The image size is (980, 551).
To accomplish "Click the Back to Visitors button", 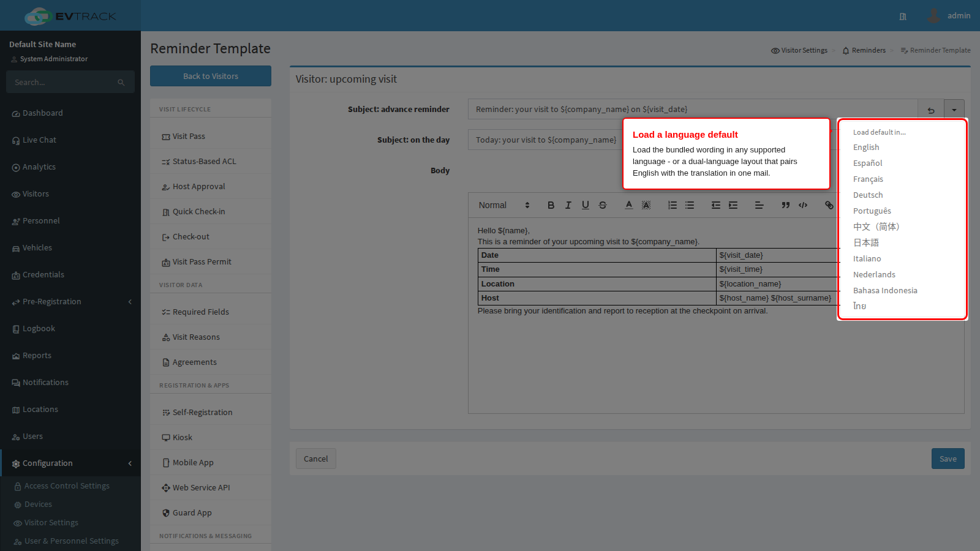I will pos(211,76).
